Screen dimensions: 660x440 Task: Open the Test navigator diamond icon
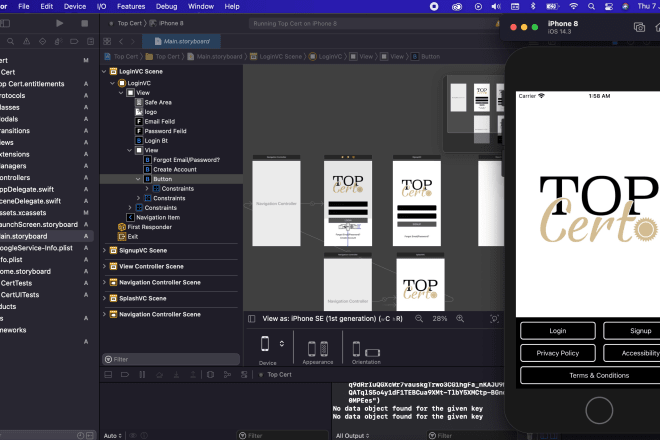43,41
